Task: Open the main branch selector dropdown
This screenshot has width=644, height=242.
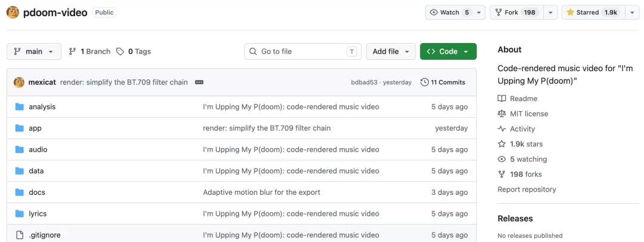Action: (34, 51)
